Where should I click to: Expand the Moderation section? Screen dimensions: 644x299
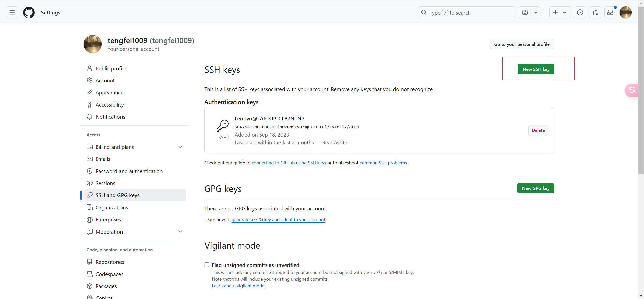pyautogui.click(x=180, y=232)
